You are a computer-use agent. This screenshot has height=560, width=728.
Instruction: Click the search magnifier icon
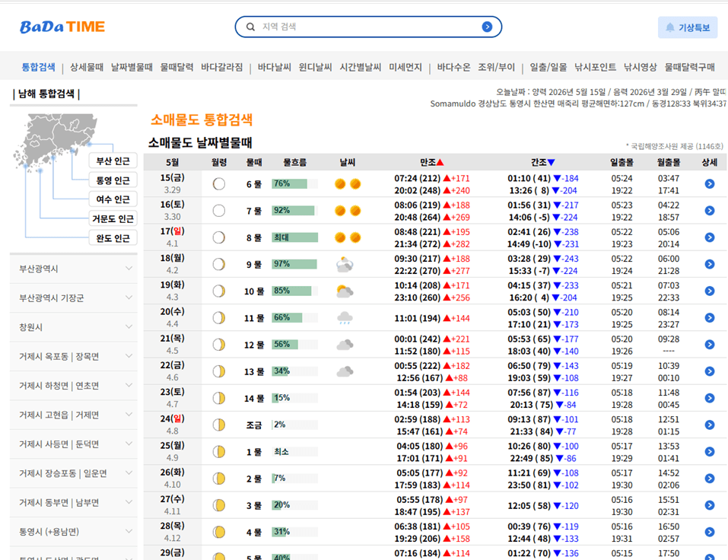(x=250, y=27)
